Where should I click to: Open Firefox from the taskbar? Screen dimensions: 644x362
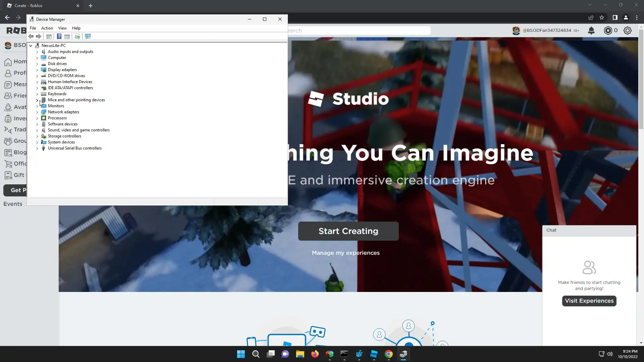point(315,354)
